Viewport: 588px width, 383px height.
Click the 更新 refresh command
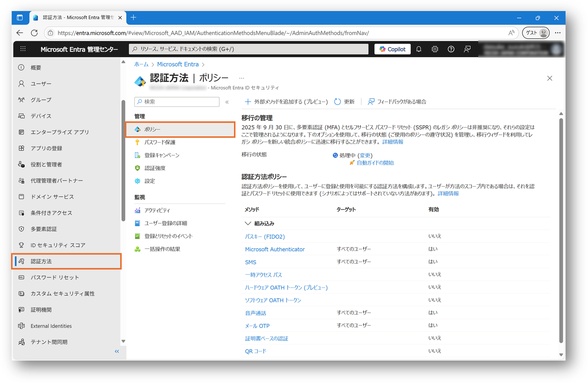344,102
